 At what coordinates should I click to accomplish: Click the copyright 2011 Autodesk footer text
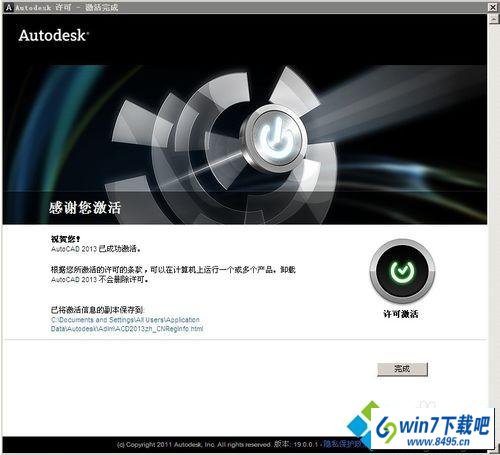coord(194,444)
